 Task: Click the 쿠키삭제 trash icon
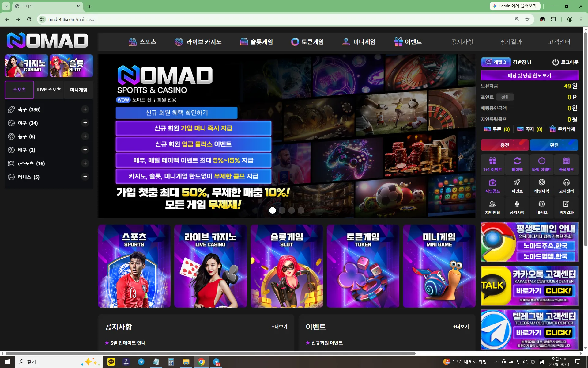coord(552,129)
